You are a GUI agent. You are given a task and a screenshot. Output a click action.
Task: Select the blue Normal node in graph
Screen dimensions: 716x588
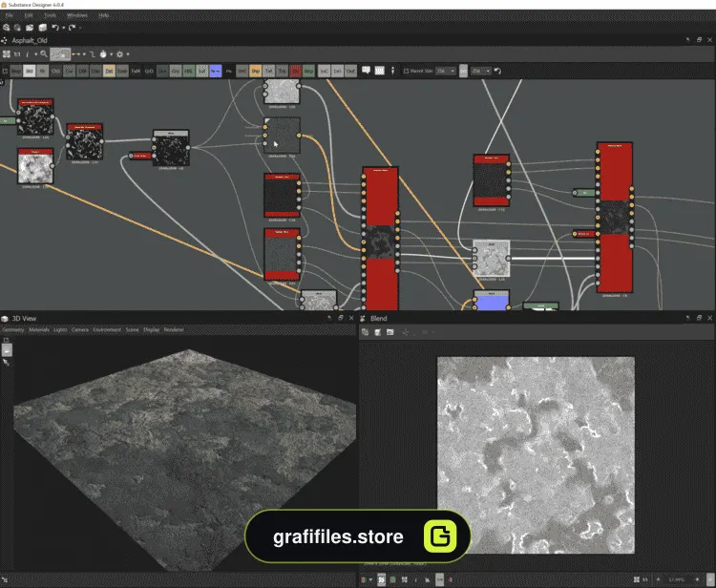coord(492,301)
